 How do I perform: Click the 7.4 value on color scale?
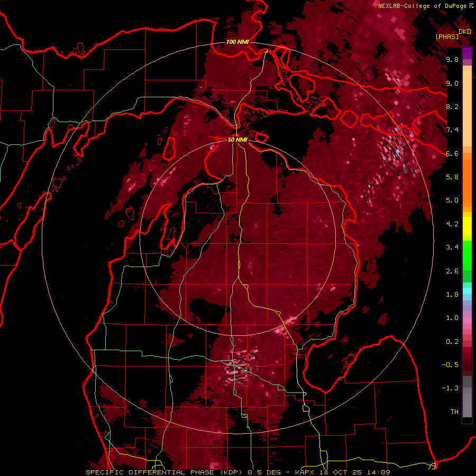click(x=452, y=130)
